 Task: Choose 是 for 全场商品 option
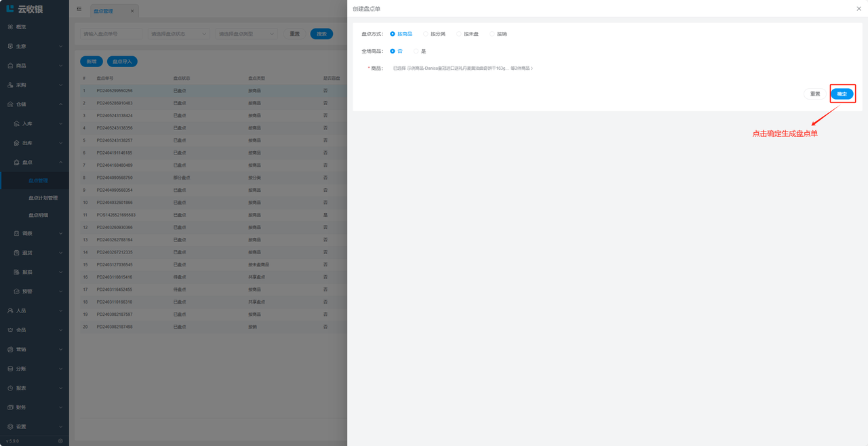[416, 52]
